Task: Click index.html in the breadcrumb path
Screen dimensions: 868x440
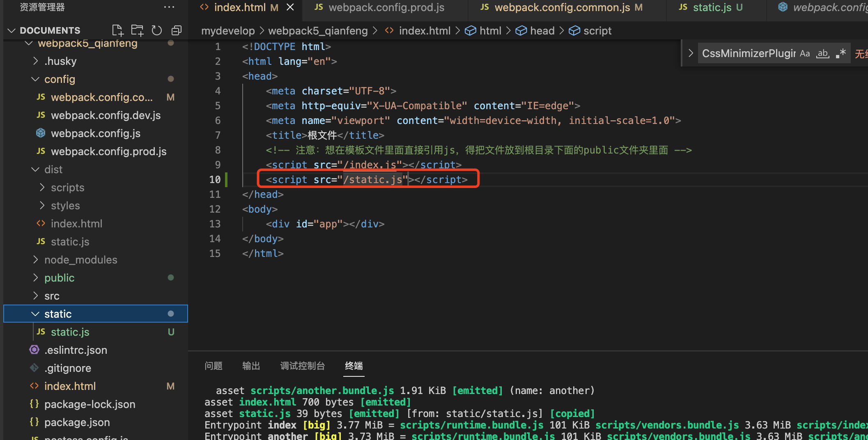Action: 425,31
